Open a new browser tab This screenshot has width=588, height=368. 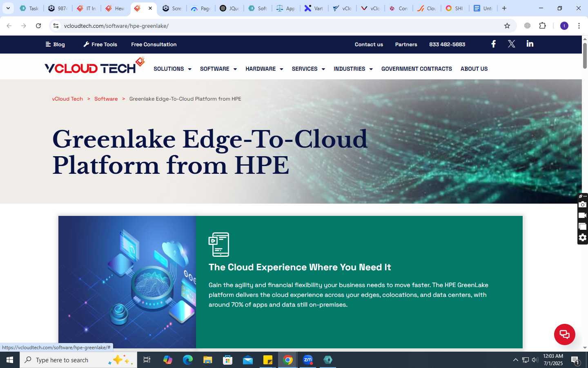pyautogui.click(x=504, y=8)
